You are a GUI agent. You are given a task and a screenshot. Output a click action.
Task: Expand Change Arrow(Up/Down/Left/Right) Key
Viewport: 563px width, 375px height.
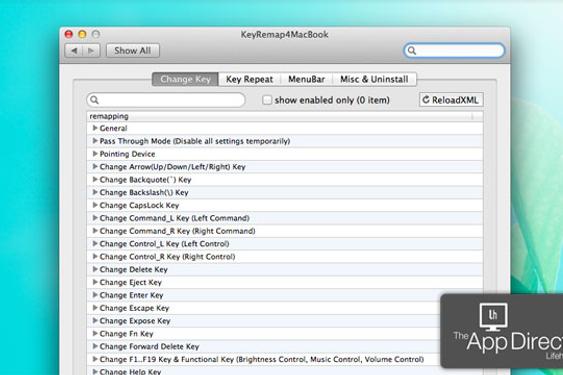pyautogui.click(x=95, y=166)
